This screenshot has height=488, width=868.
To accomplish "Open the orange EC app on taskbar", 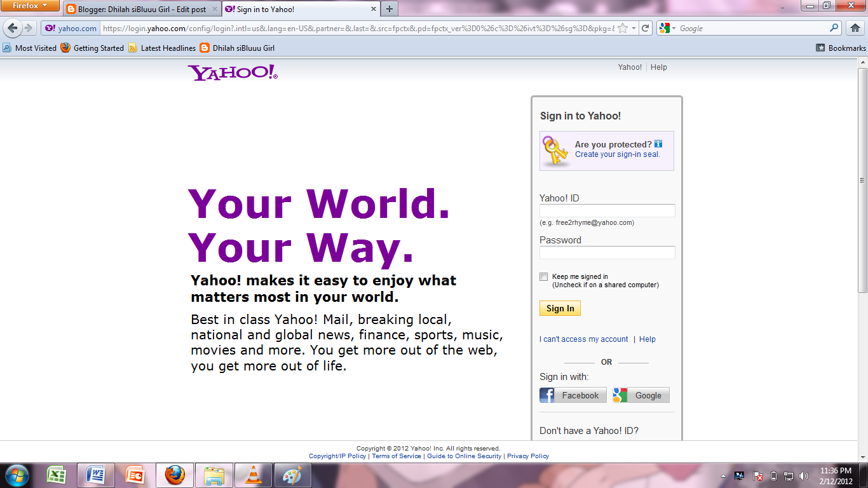I will [135, 475].
